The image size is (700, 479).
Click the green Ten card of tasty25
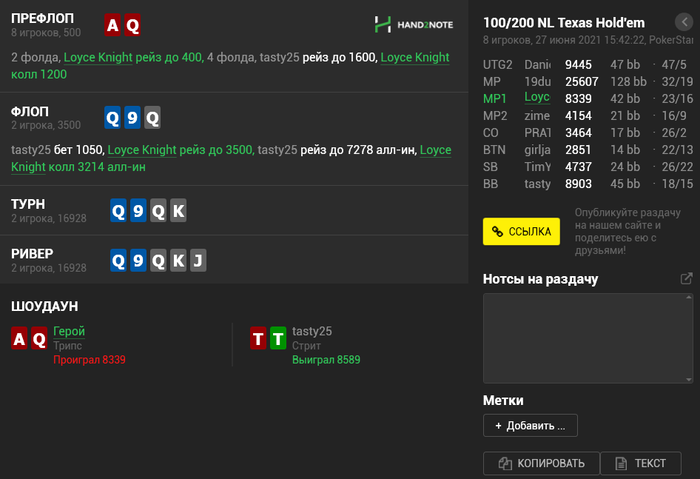(x=278, y=338)
